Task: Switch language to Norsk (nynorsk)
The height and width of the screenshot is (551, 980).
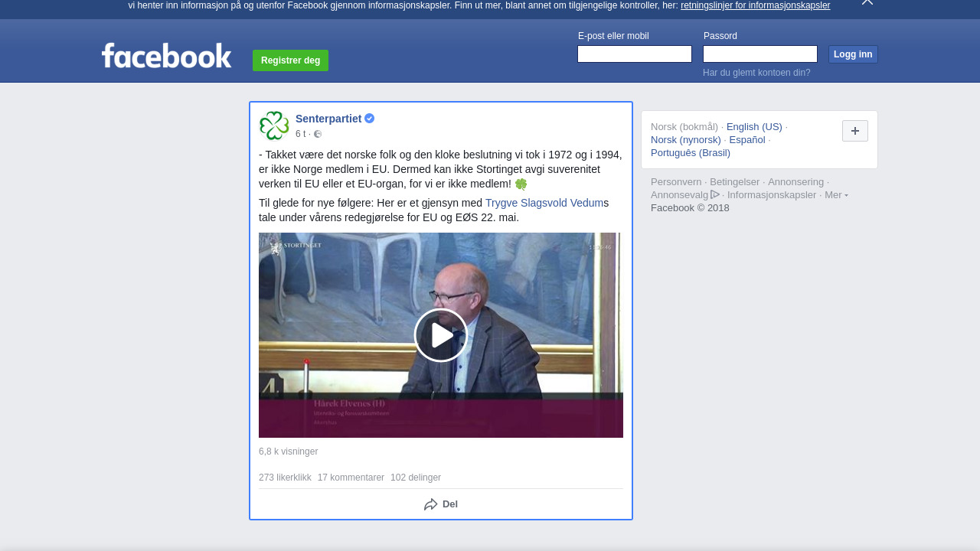Action: 686,140
